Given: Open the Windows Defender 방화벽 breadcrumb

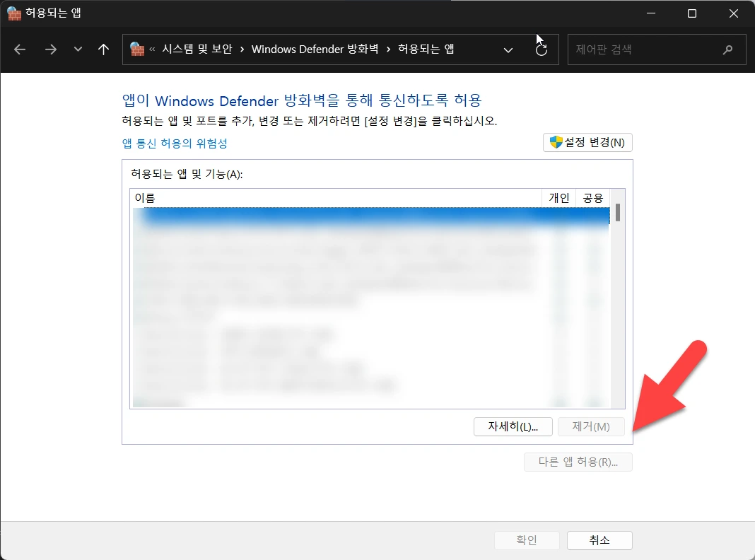Looking at the screenshot, I should (x=315, y=49).
